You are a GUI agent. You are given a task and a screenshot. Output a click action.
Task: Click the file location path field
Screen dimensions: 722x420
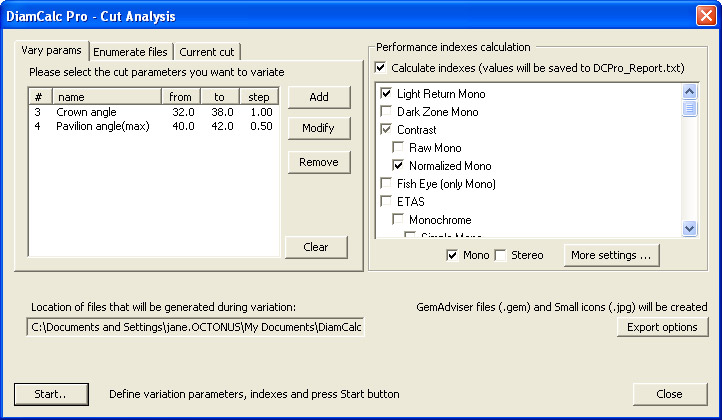195,327
